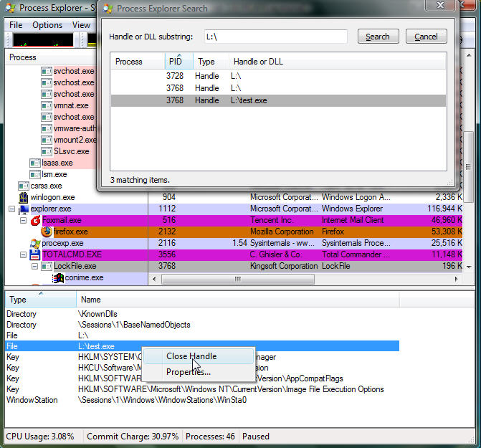The image size is (481, 448).
Task: Click the CPU Usage status bar entry
Action: [40, 437]
